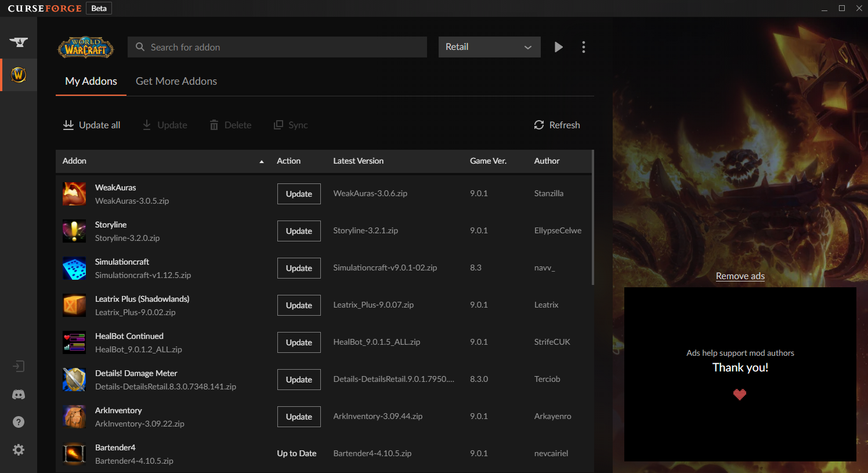Open CurseForge settings gear

[19, 450]
